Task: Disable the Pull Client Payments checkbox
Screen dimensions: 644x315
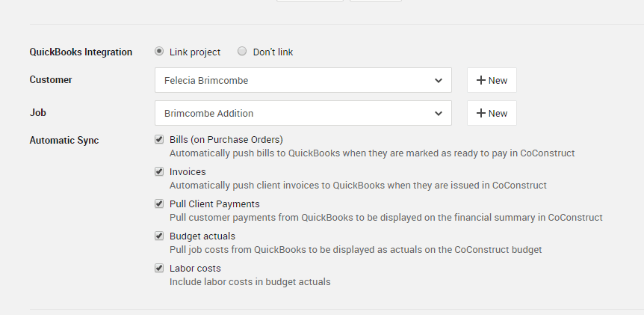Action: tap(159, 204)
